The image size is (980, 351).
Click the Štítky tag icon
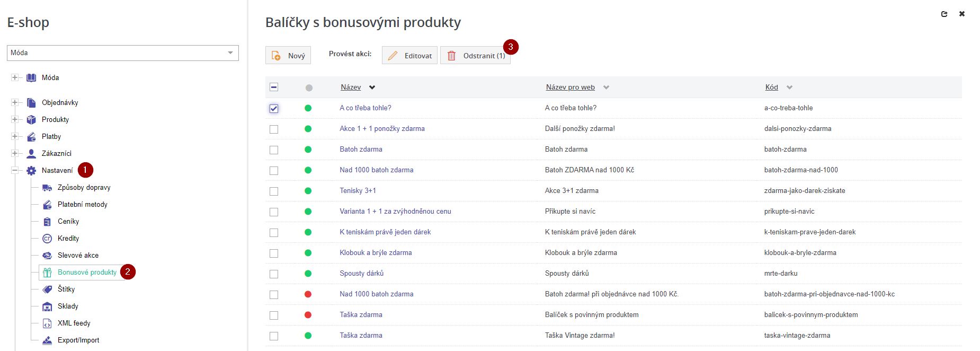point(47,289)
